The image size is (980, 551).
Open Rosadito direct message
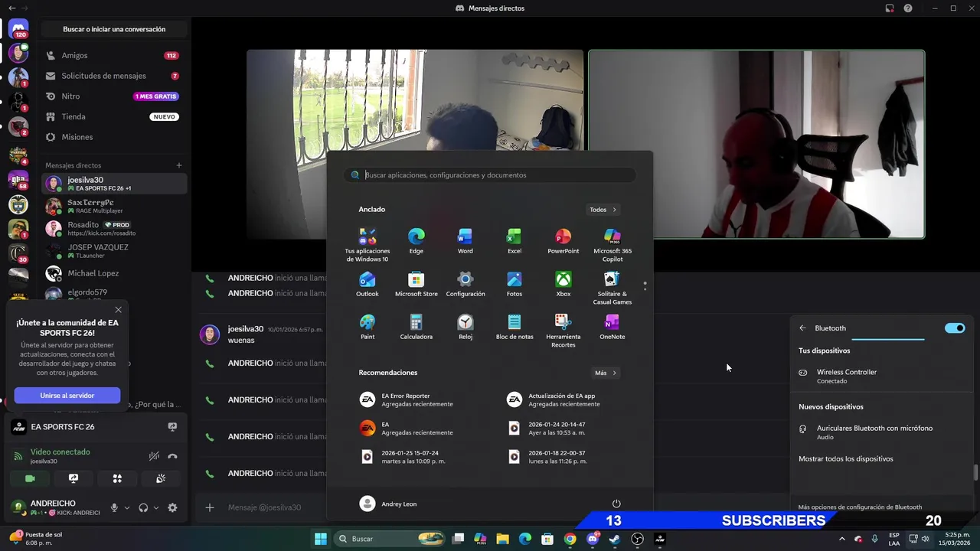click(113, 229)
